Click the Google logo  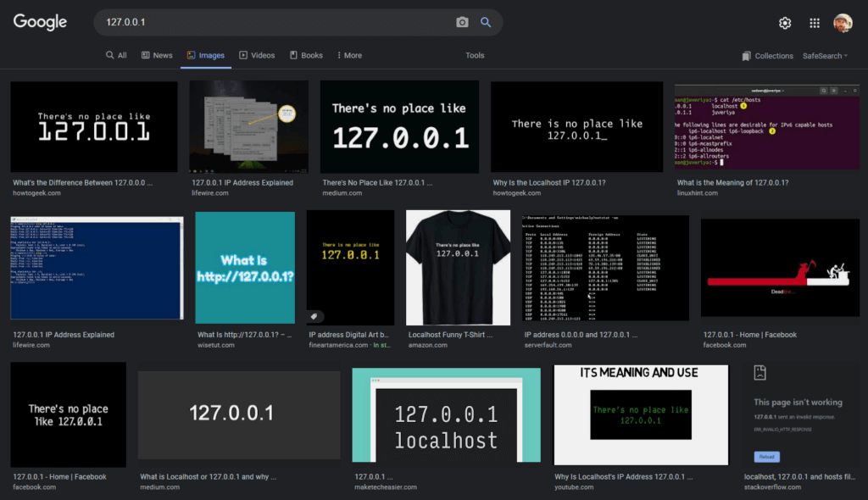point(40,23)
